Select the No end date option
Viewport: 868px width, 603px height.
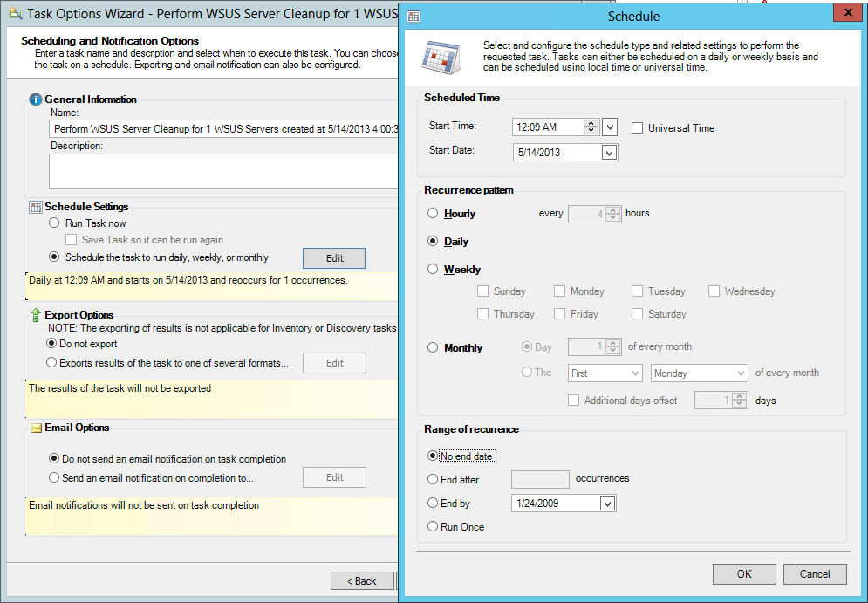[433, 456]
